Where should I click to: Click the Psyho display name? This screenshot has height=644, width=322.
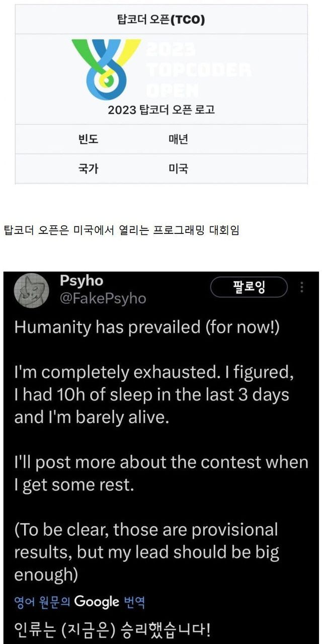click(x=81, y=281)
